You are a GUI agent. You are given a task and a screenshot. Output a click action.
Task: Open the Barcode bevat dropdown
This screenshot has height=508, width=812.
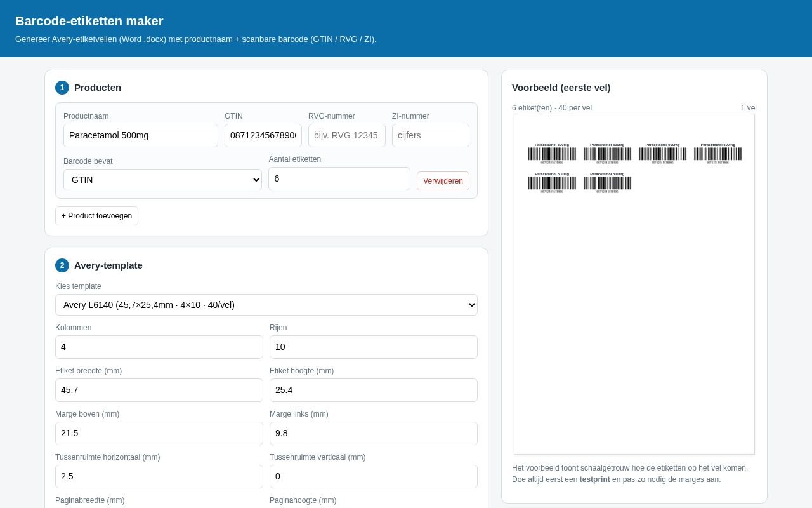coord(162,180)
